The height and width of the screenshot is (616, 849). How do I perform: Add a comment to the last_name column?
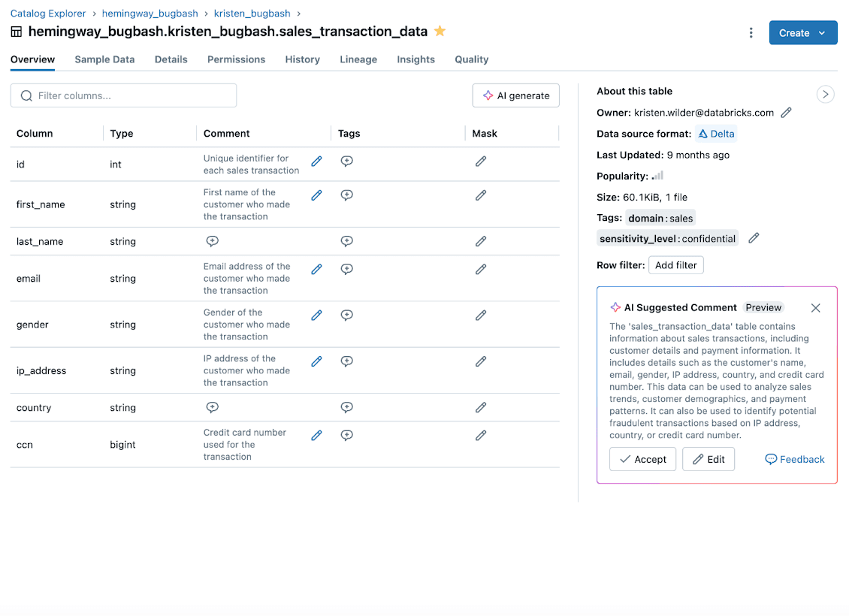coord(213,241)
